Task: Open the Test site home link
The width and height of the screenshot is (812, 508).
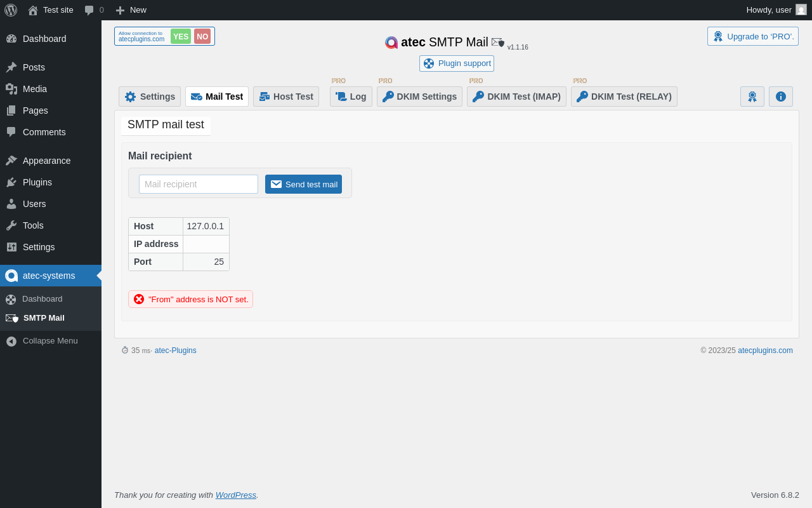Action: (51, 10)
